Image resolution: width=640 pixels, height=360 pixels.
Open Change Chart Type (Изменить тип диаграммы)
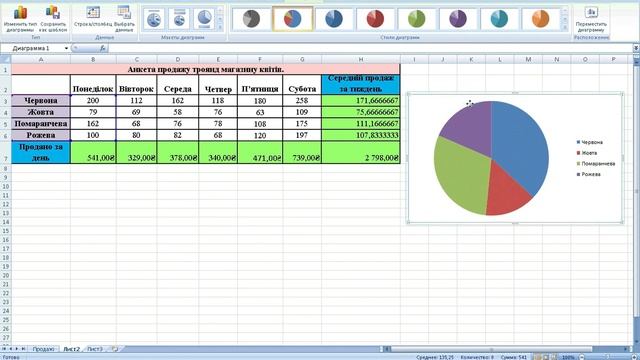(20, 18)
